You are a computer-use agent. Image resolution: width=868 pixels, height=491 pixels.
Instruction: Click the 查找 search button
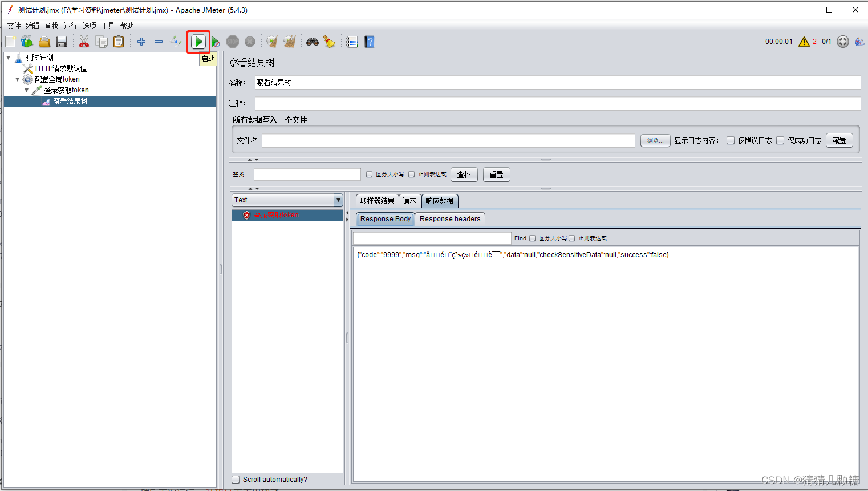click(x=464, y=175)
